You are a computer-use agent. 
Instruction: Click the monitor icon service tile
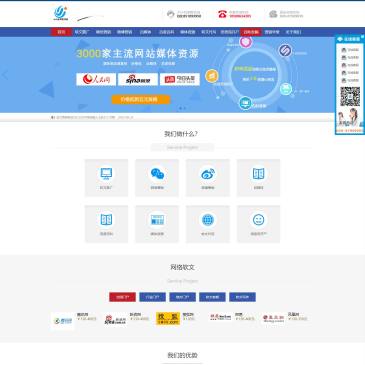pyautogui.click(x=106, y=178)
